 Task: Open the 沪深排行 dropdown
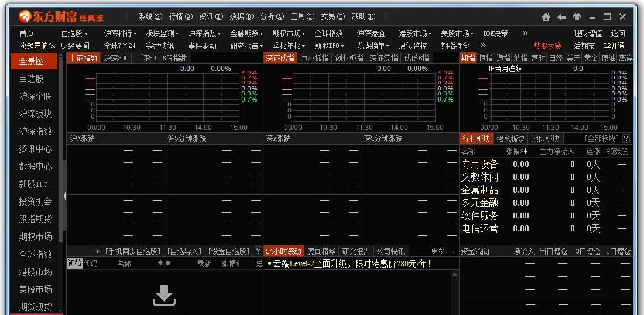pyautogui.click(x=121, y=33)
